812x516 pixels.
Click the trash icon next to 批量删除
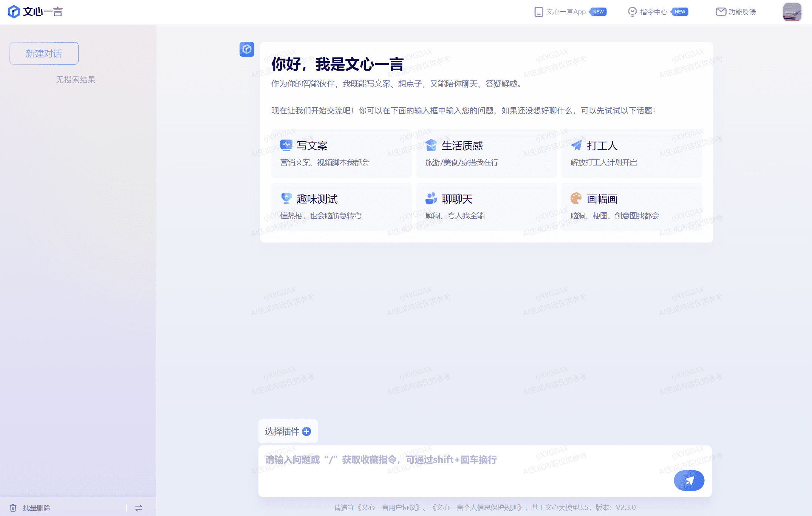14,508
